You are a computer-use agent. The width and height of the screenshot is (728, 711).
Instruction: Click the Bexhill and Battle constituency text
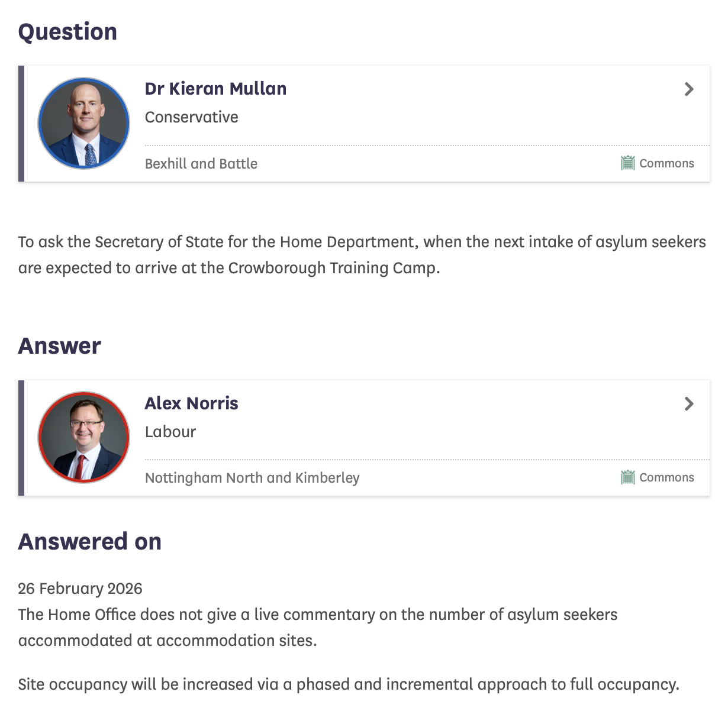(201, 164)
